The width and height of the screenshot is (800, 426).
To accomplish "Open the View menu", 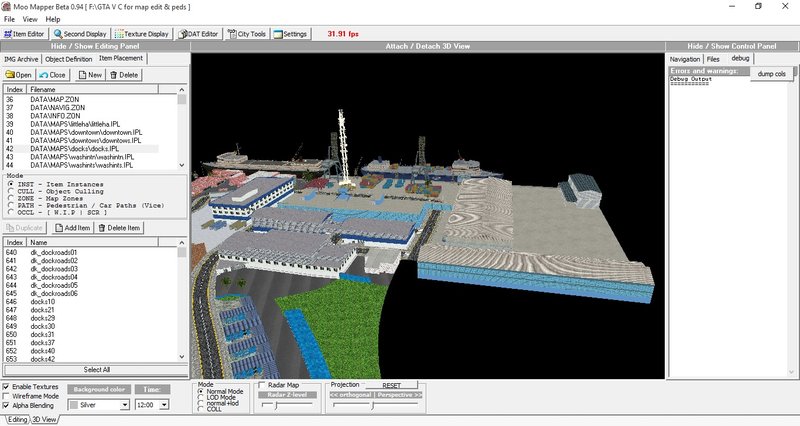I will [30, 19].
